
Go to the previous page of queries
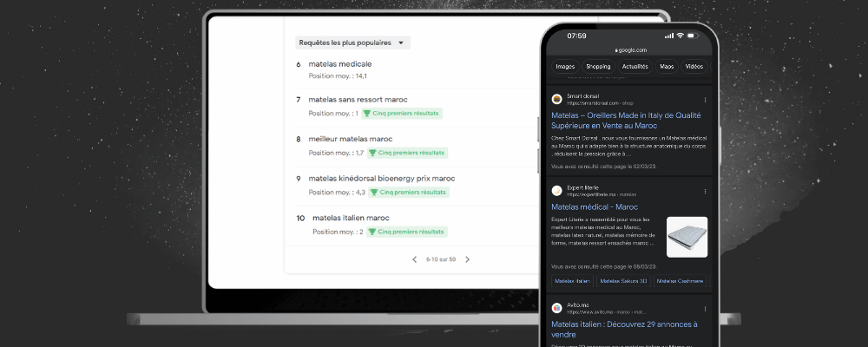pos(414,259)
